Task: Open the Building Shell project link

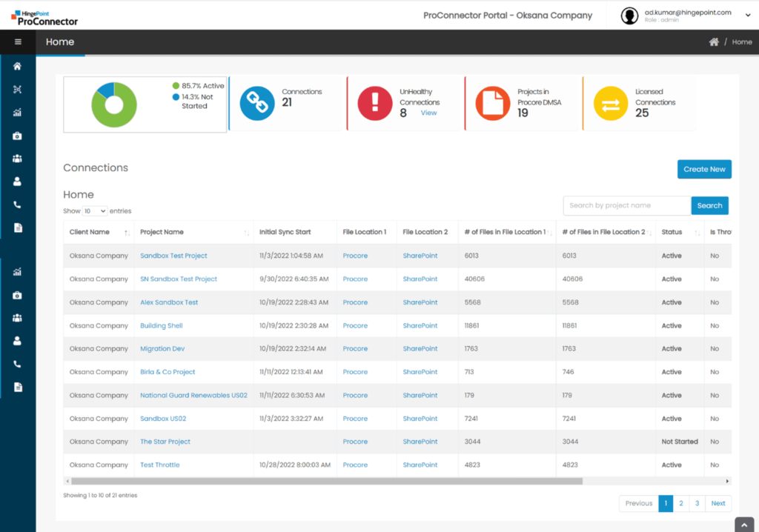Action: pyautogui.click(x=161, y=326)
